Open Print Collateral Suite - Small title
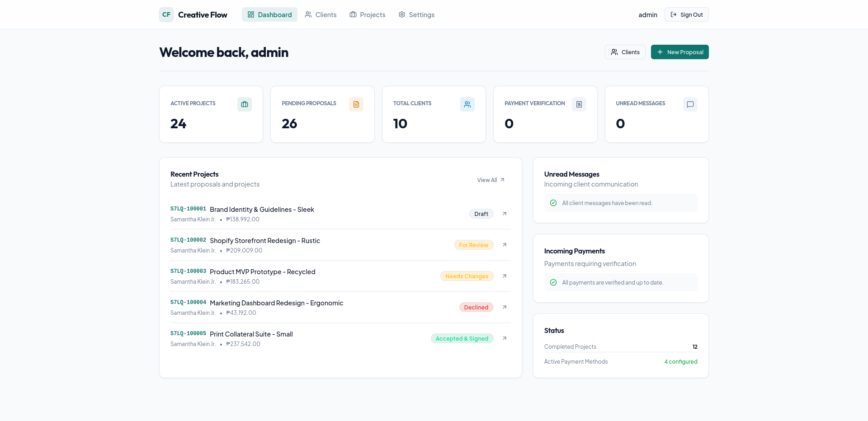 251,334
